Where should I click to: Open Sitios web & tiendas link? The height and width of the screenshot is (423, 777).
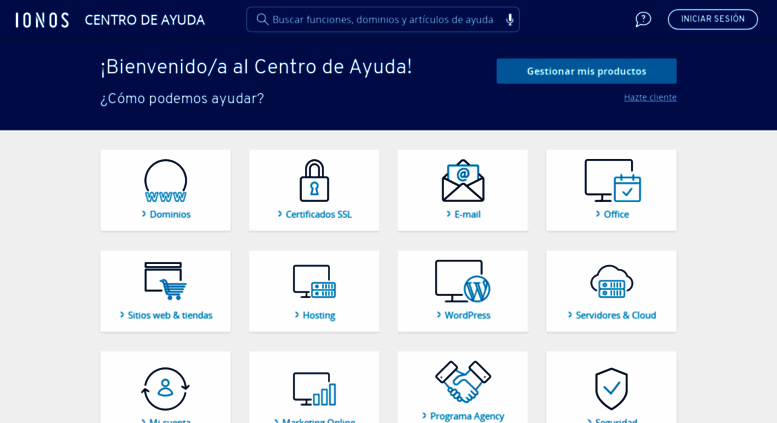[166, 316]
